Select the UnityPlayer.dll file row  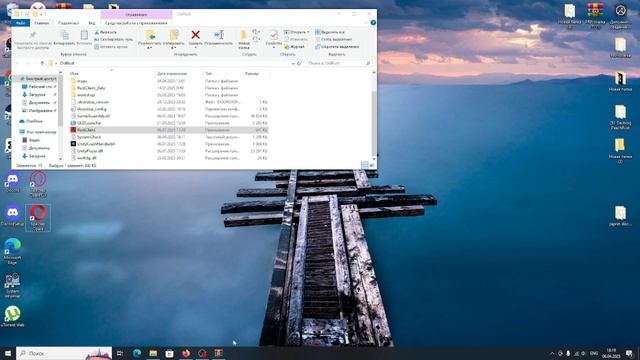pos(169,151)
